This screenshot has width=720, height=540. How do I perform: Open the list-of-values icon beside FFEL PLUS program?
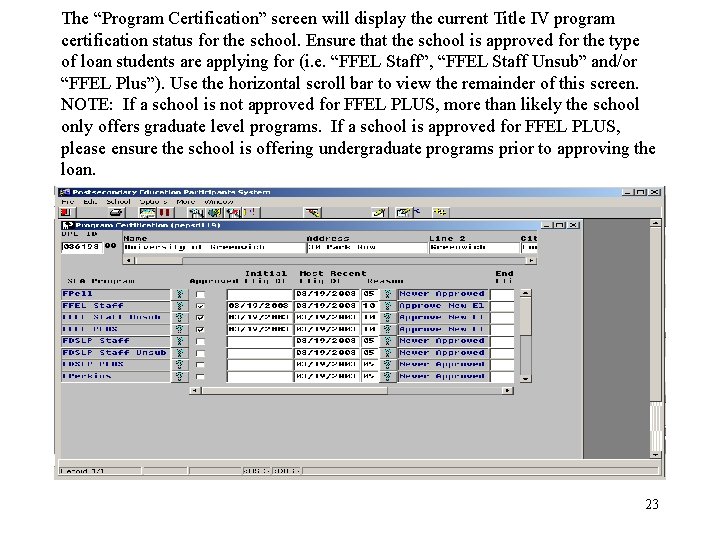180,330
